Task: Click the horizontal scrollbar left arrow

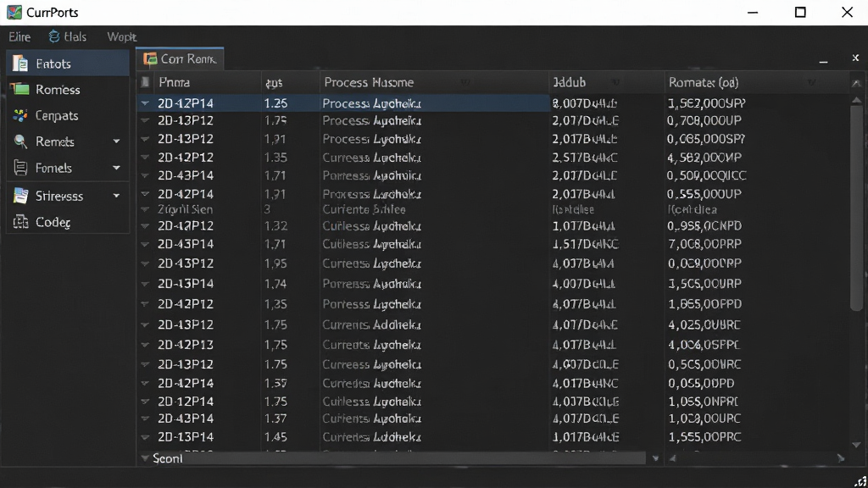Action: (x=672, y=458)
